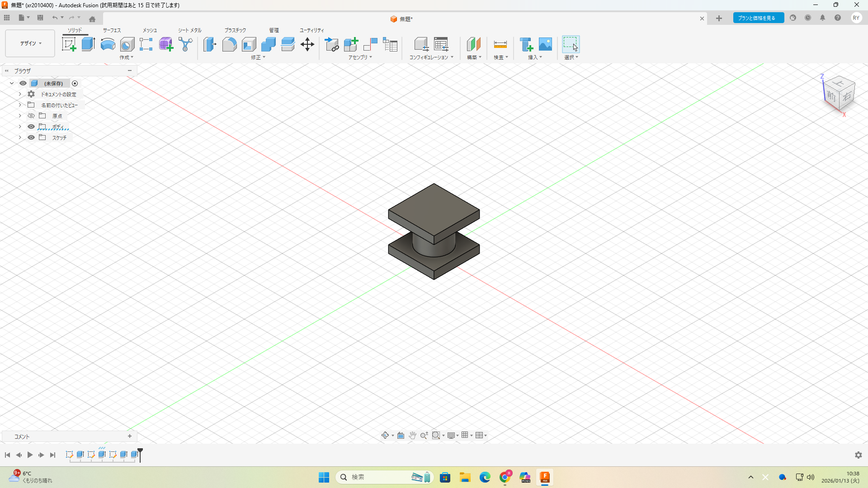Select the Revolve tool
868x488 pixels.
(x=108, y=44)
